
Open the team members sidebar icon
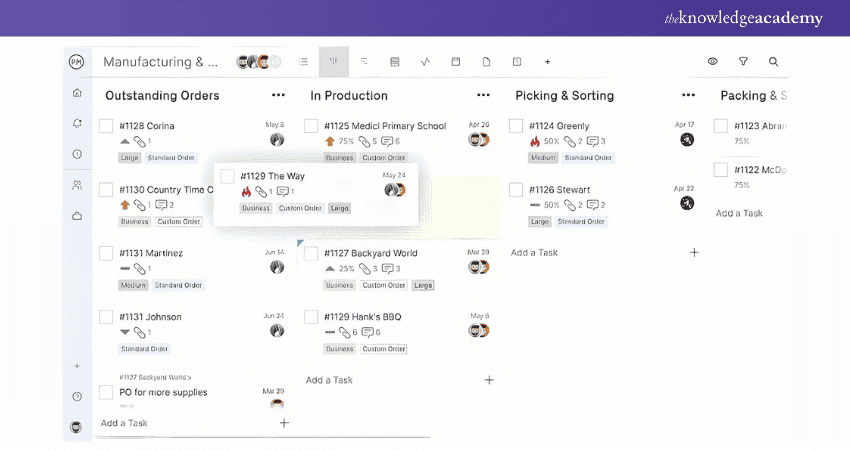(77, 185)
